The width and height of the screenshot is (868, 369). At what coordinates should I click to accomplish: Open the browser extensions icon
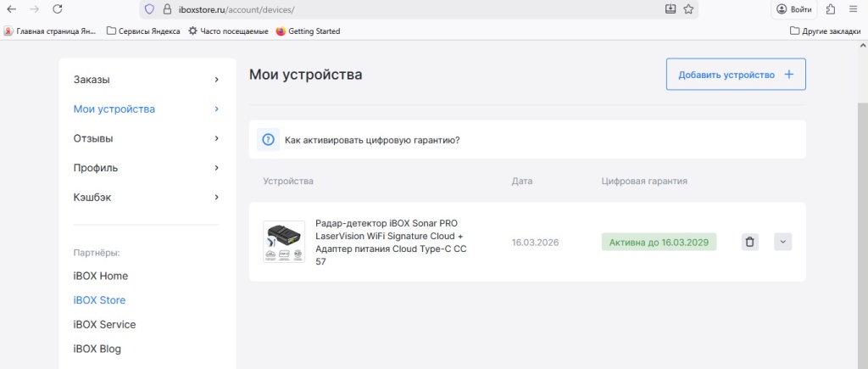831,8
